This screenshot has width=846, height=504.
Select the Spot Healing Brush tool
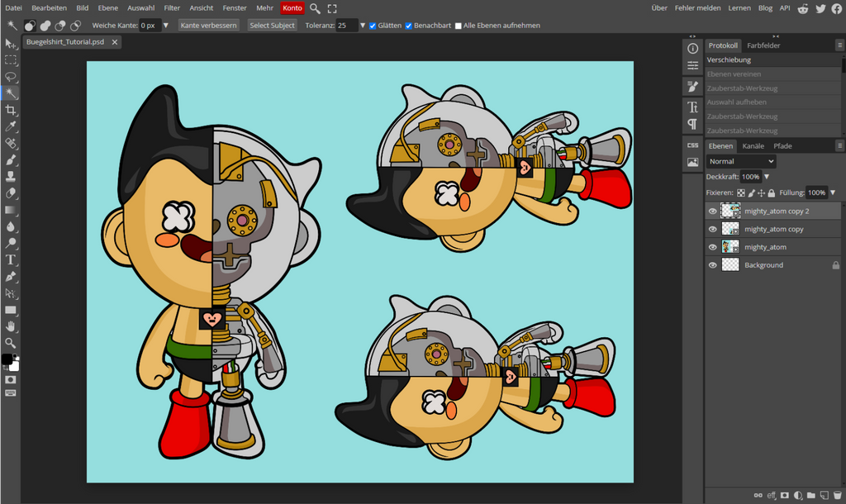tap(10, 144)
